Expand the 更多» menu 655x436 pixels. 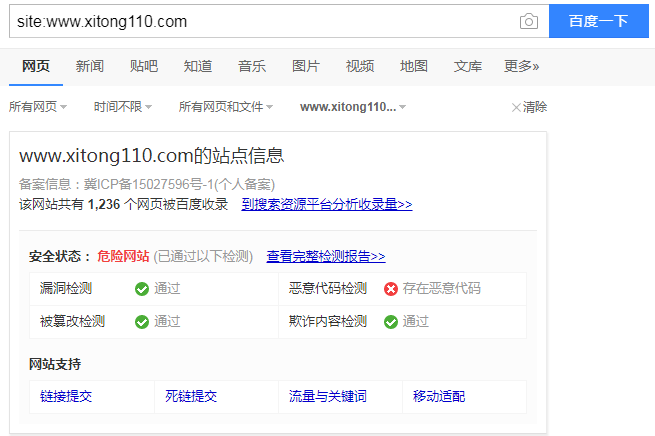pyautogui.click(x=521, y=66)
